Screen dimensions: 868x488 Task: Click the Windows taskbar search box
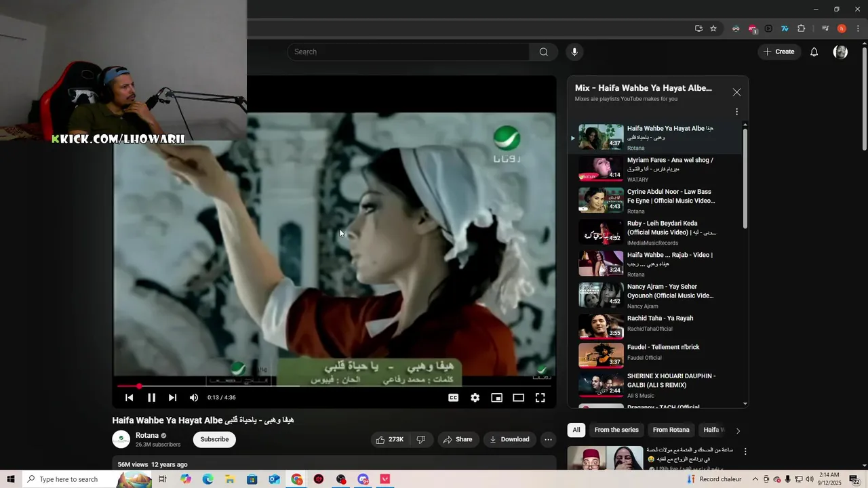point(88,479)
